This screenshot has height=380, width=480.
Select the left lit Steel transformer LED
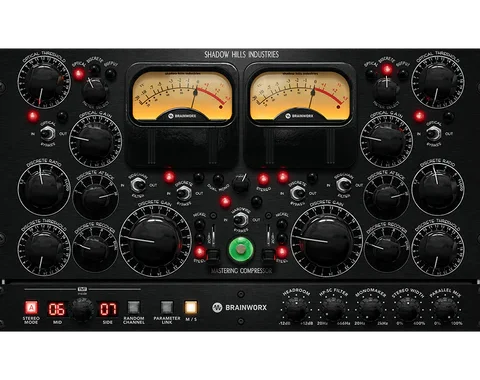(199, 252)
